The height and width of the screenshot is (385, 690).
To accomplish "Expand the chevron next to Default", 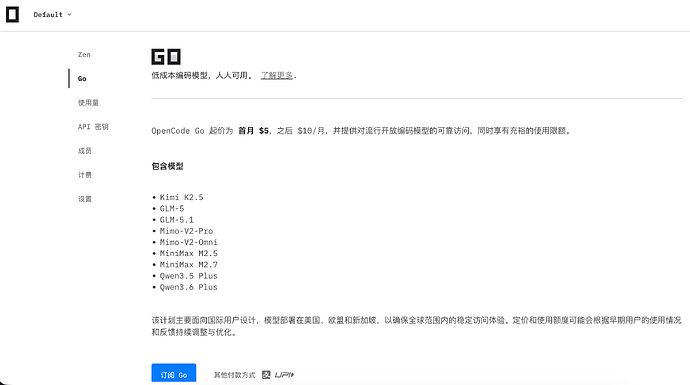I will pos(69,15).
